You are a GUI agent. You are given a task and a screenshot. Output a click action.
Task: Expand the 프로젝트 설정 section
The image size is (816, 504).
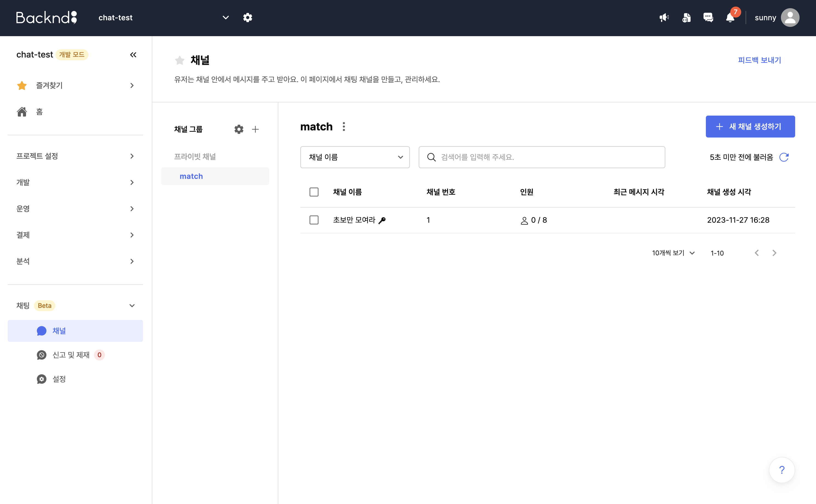point(75,156)
